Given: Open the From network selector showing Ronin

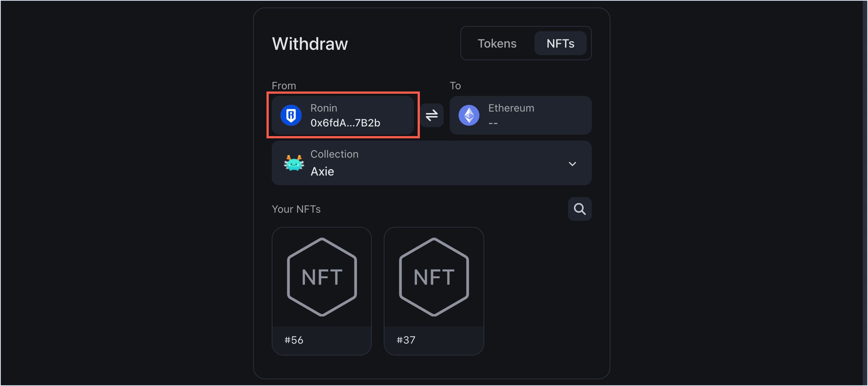Looking at the screenshot, I should click(x=342, y=115).
